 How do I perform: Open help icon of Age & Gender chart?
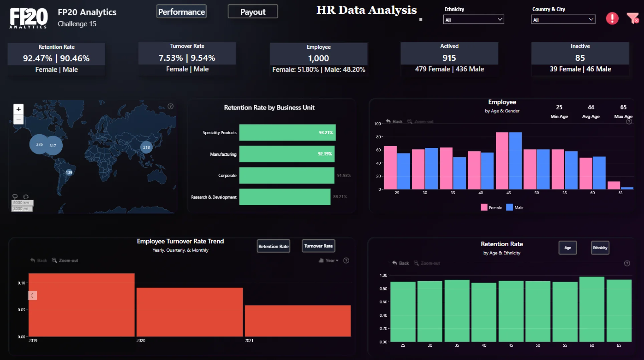pyautogui.click(x=629, y=121)
